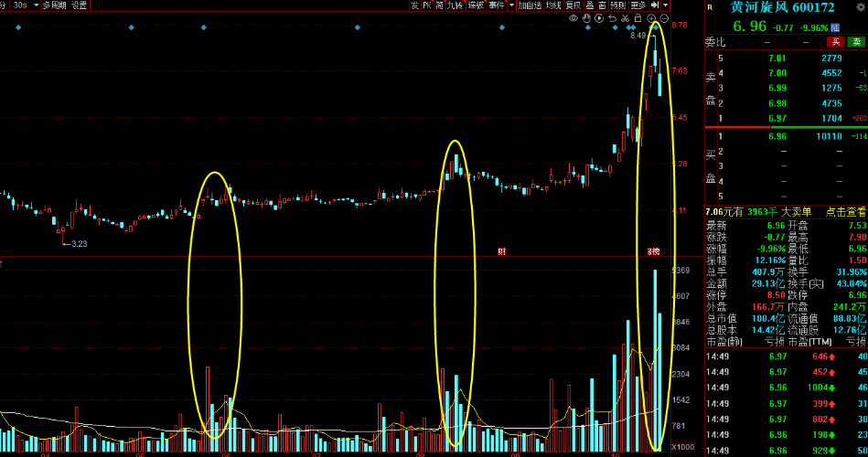Toggle 均线 moving averages

[x=553, y=5]
